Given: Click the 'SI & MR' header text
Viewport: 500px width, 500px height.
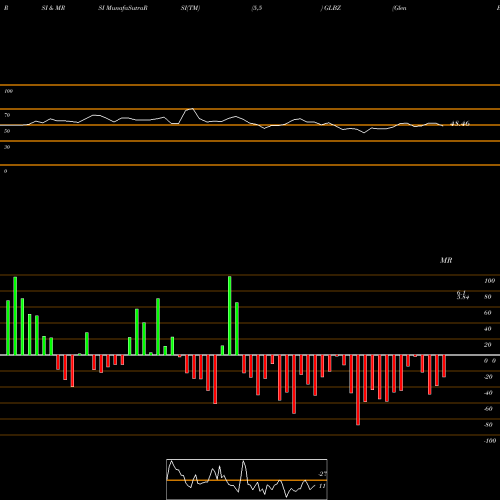Looking at the screenshot, I should 53,8.
